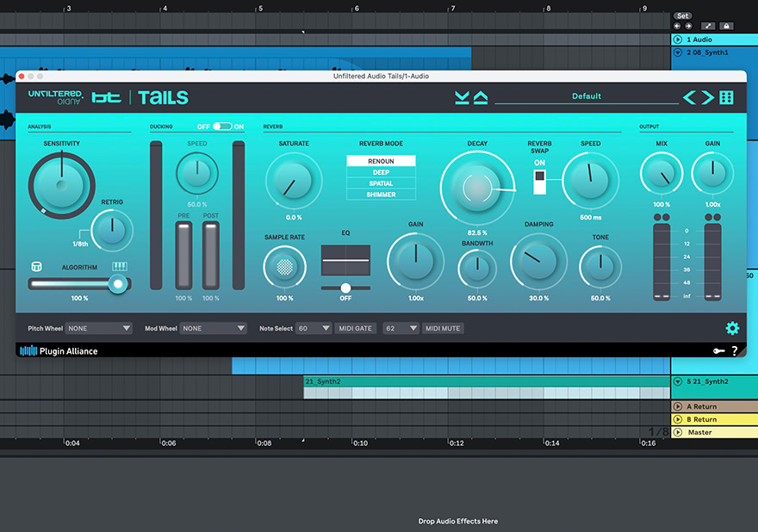This screenshot has width=758, height=532.
Task: Click the EQ OFF slider handle
Action: 345,288
